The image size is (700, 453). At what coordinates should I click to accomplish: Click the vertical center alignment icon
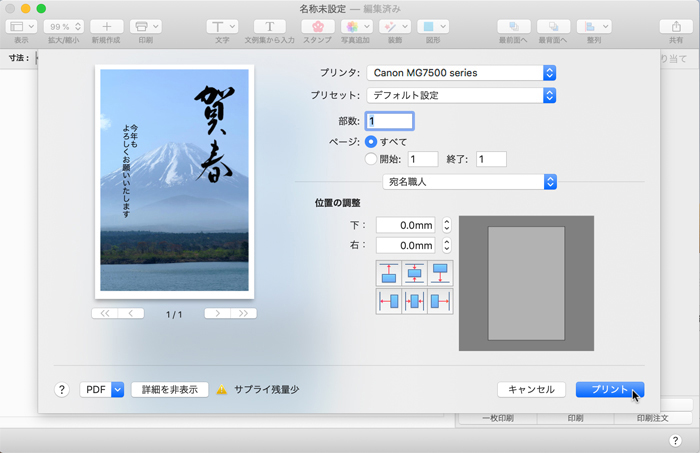pos(414,273)
